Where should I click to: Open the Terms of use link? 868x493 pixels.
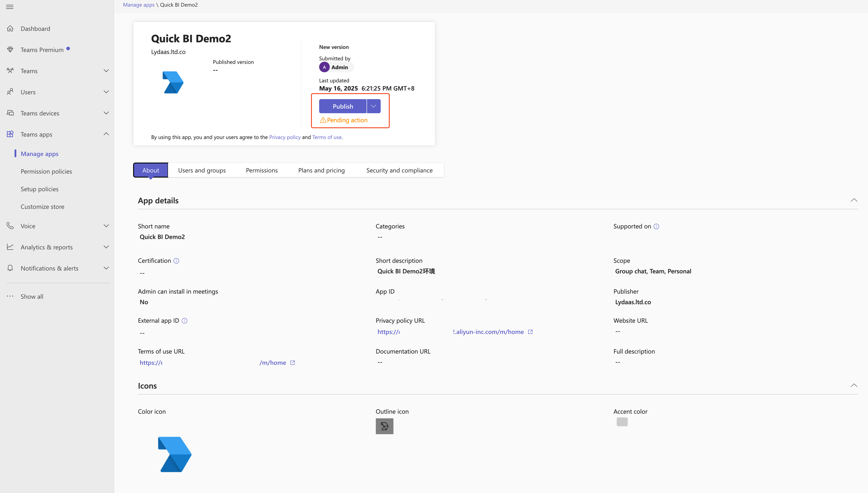327,137
